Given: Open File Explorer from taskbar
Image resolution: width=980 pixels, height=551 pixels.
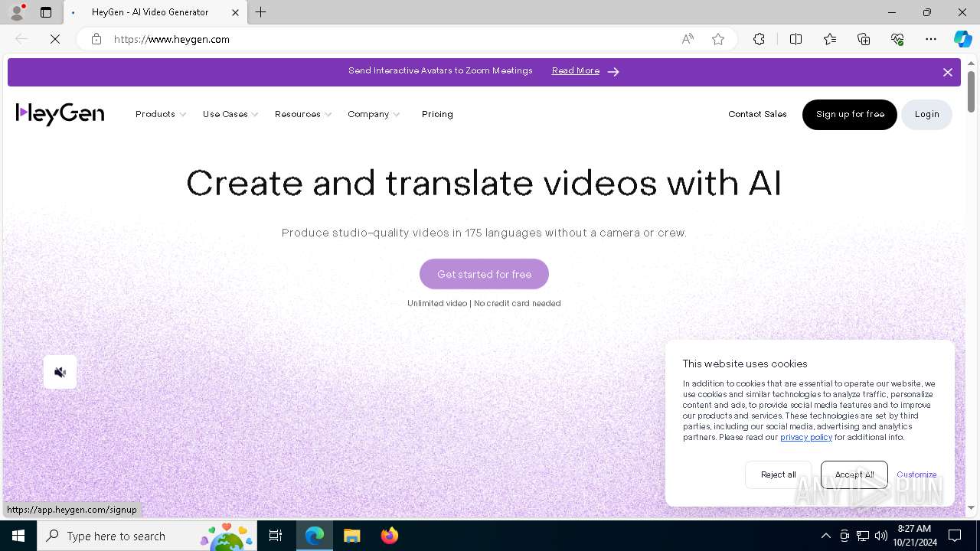Looking at the screenshot, I should [x=351, y=536].
